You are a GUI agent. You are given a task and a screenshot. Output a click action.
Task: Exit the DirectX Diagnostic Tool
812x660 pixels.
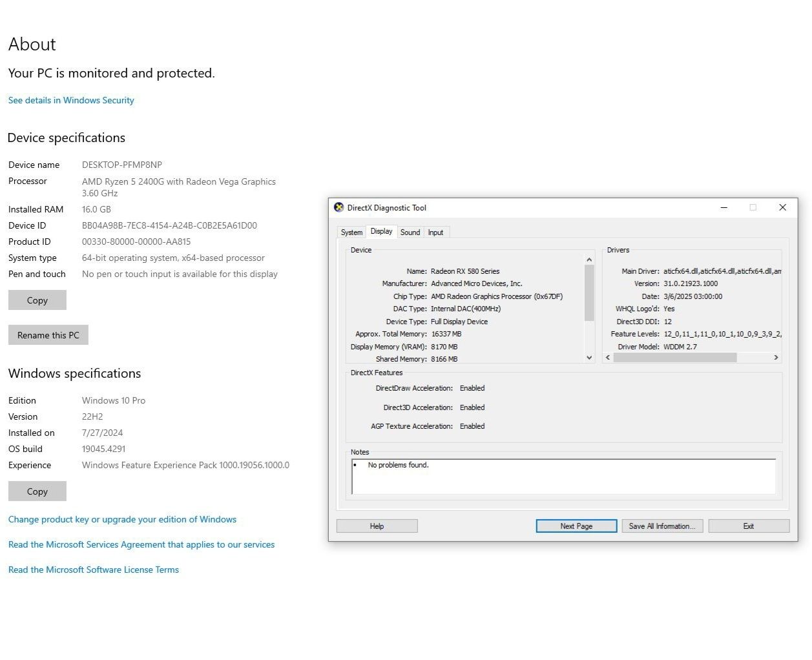[749, 526]
